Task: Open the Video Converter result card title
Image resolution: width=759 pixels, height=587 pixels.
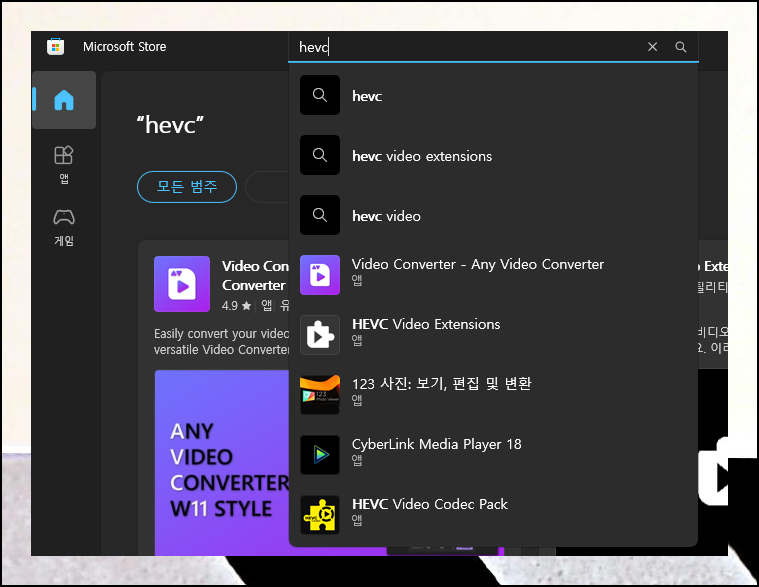Action: pyautogui.click(x=255, y=275)
